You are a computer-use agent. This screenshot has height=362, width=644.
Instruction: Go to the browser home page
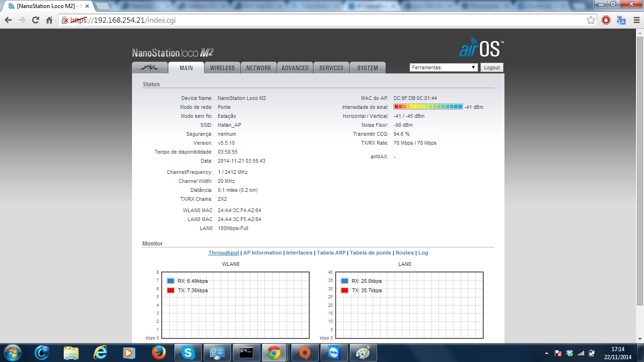coord(49,20)
